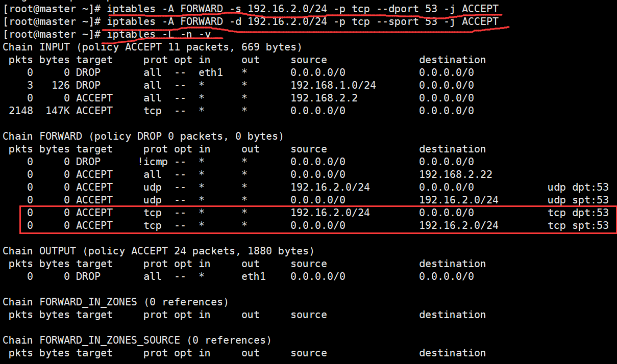Click the packet count 2148
The image size is (617, 364).
click(x=21, y=111)
